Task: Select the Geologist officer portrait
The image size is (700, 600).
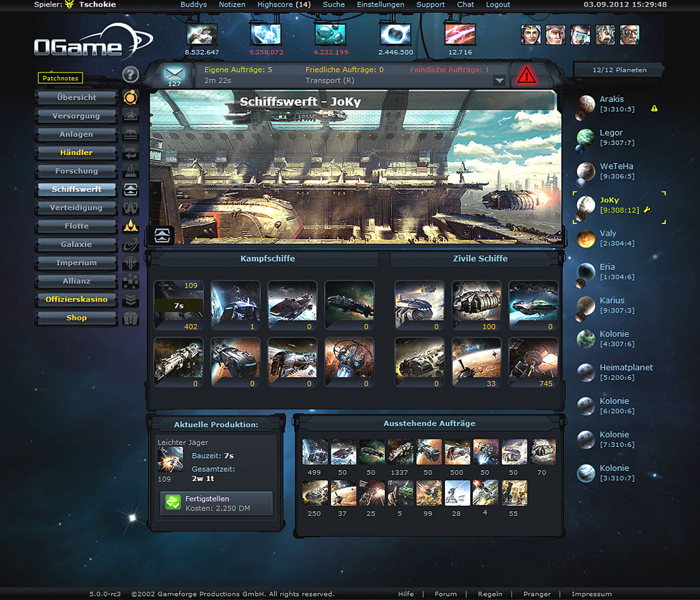Action: [x=604, y=35]
